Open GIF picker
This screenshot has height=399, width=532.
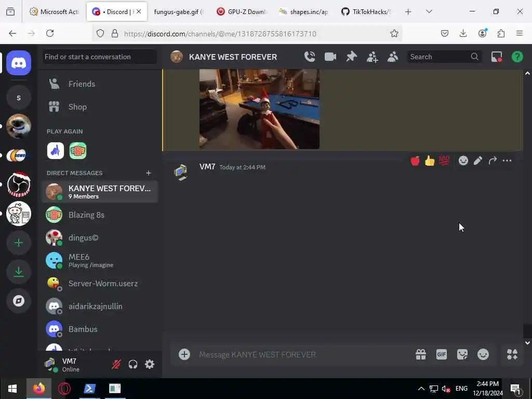click(x=442, y=354)
